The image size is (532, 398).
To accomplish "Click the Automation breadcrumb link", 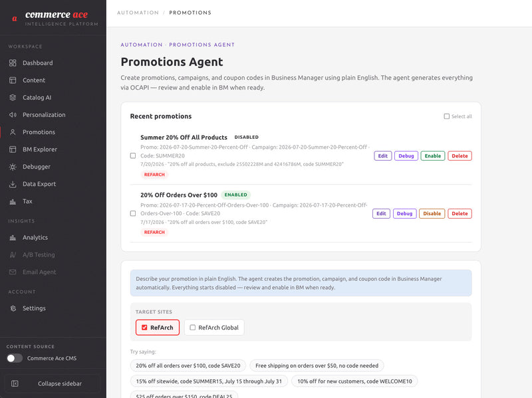I will click(138, 13).
